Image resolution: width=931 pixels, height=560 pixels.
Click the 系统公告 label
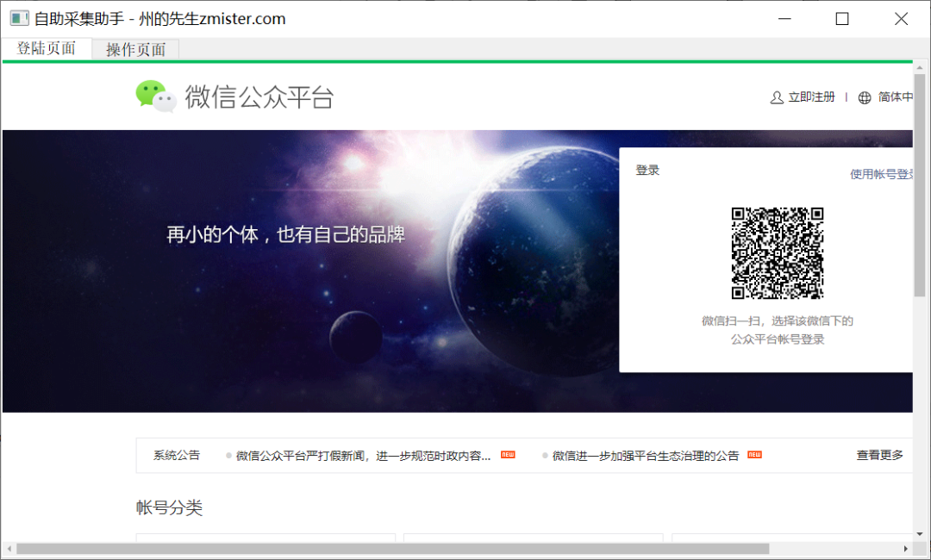pos(177,455)
